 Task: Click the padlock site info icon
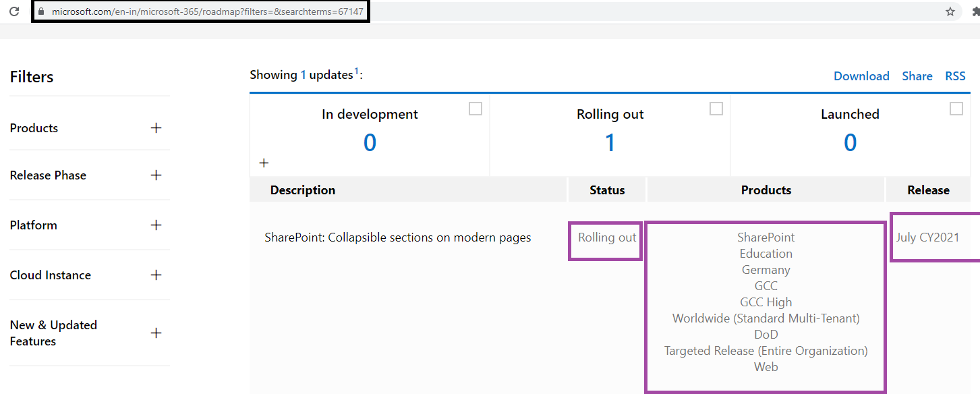[x=42, y=11]
